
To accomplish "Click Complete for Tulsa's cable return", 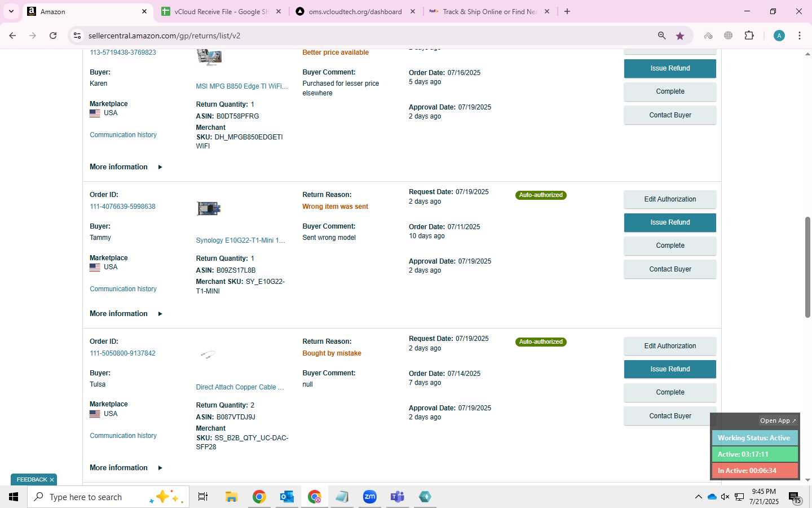I will click(x=670, y=392).
